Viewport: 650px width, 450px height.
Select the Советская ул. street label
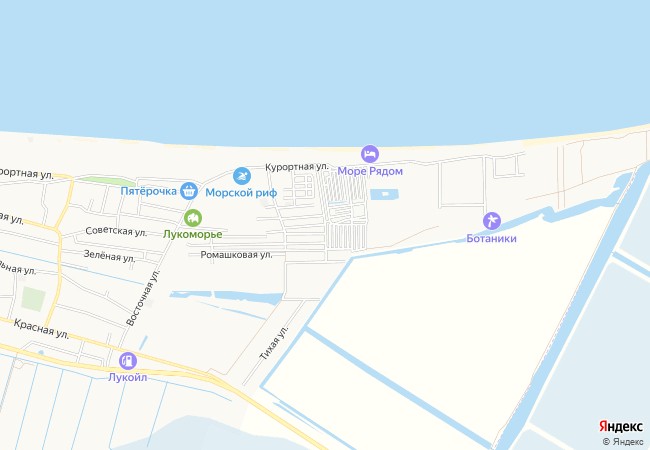coord(116,231)
